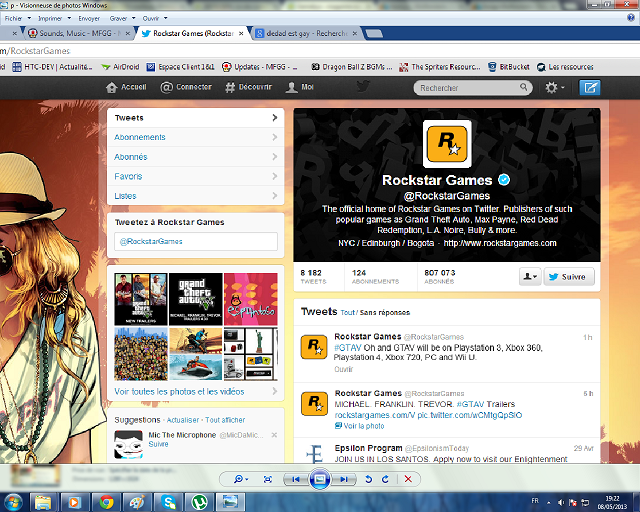Open the Moi profile page

[300, 87]
